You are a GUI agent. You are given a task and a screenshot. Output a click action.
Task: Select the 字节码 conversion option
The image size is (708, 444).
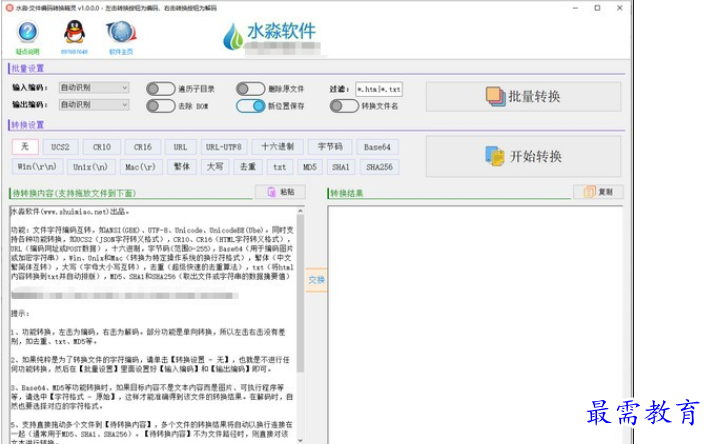(330, 147)
